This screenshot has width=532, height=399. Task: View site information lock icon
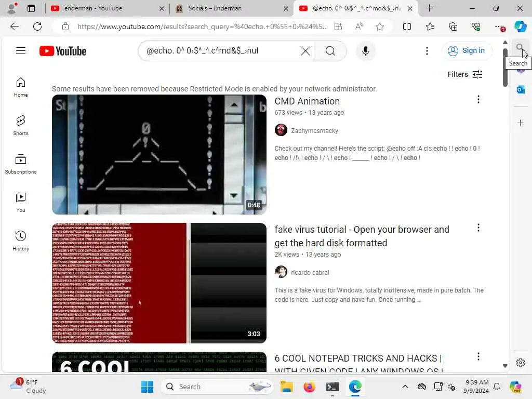[65, 26]
